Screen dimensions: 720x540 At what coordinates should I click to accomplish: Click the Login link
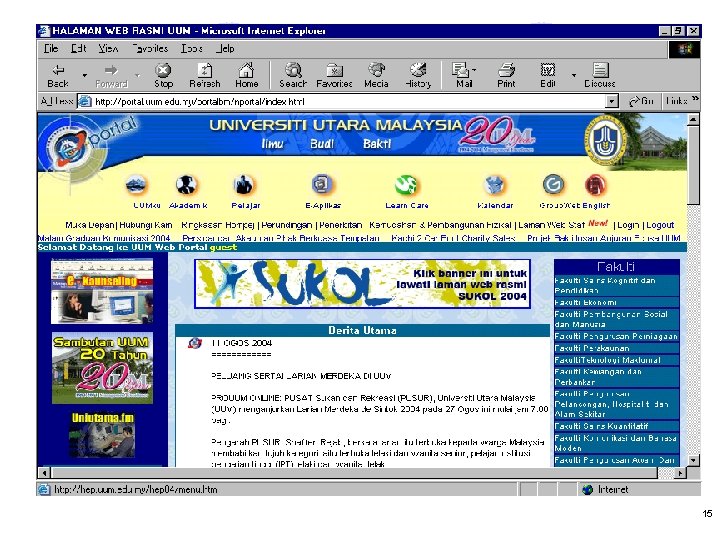[x=628, y=225]
